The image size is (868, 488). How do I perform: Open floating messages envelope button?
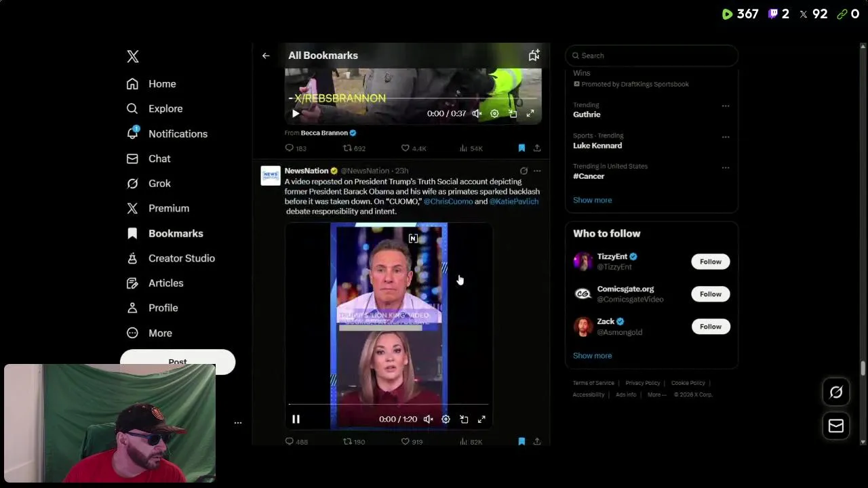click(x=836, y=426)
